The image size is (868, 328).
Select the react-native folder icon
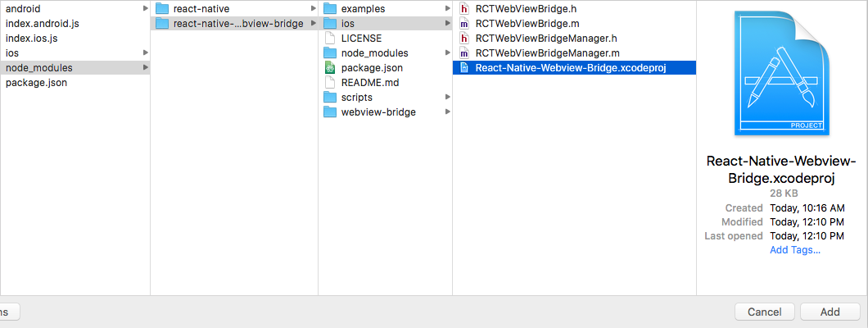coord(162,9)
